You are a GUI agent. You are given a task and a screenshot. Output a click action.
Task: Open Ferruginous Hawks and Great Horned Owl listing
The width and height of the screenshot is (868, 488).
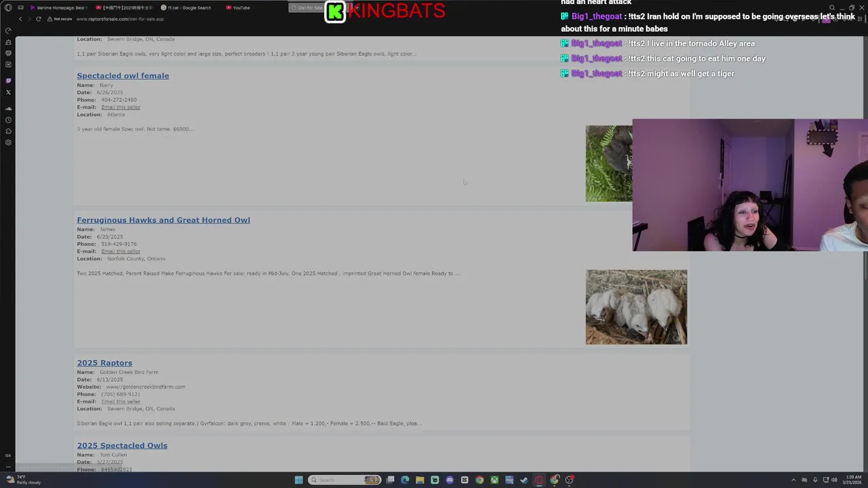[163, 220]
